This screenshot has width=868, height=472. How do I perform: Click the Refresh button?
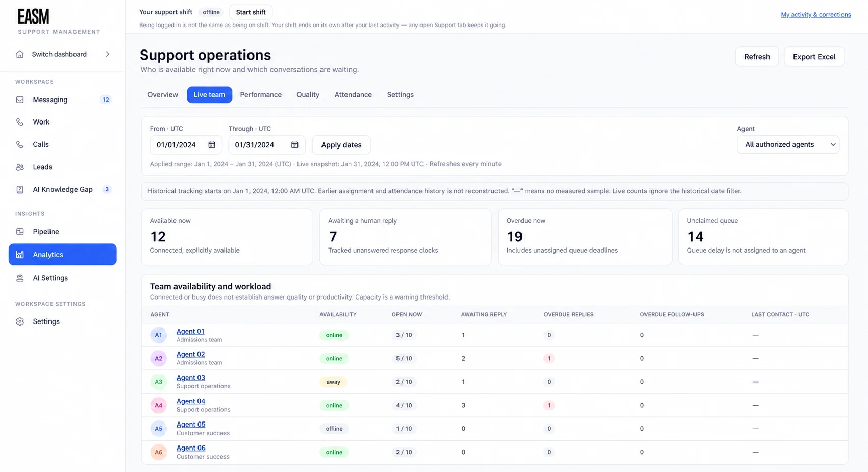coord(757,57)
